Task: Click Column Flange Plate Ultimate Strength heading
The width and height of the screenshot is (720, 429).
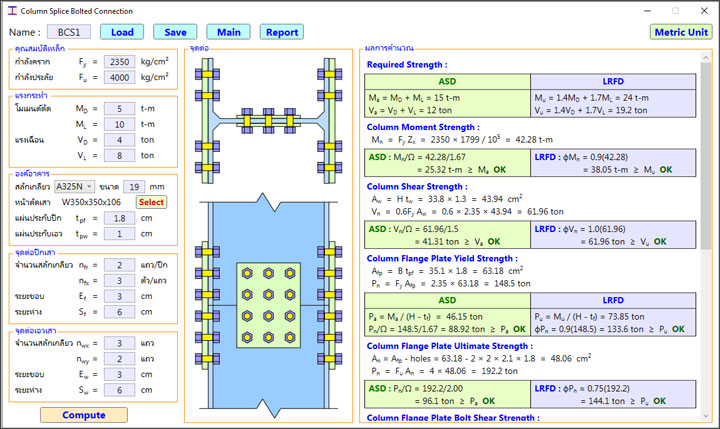Action: coord(450,346)
